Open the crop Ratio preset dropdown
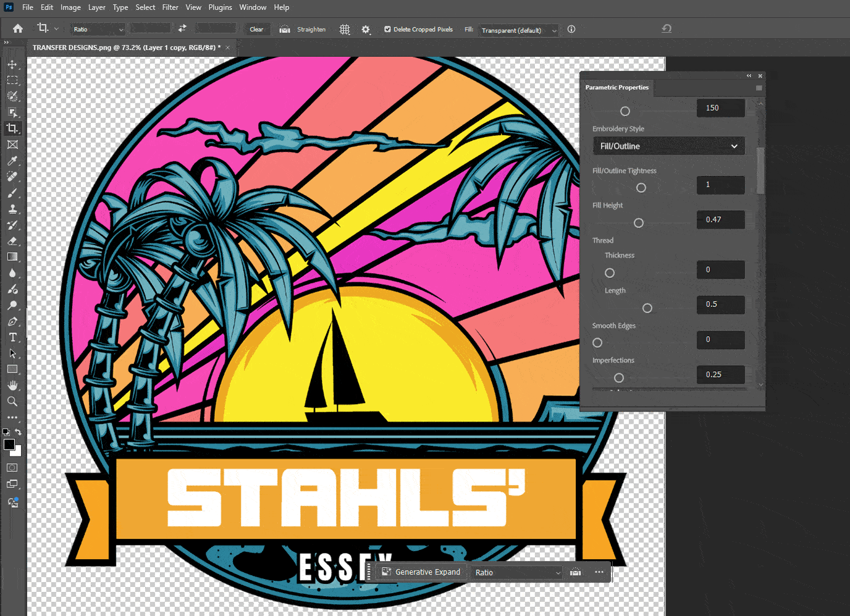Viewport: 850px width, 616px height. coord(98,29)
